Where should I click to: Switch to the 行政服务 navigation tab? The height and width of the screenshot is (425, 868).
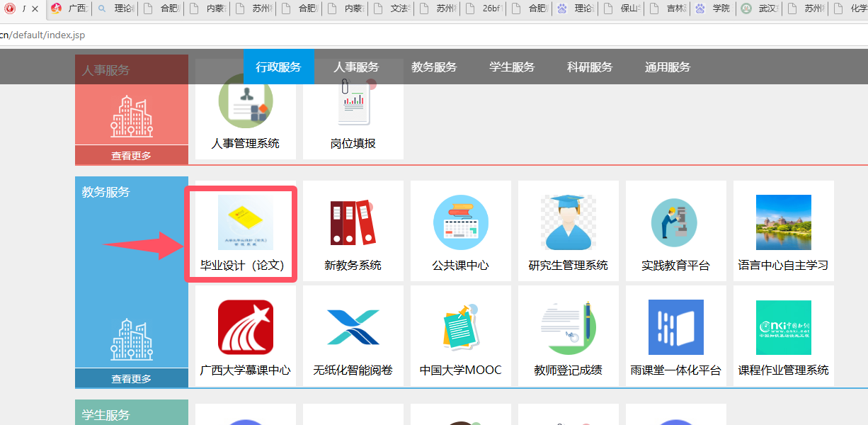[x=278, y=67]
